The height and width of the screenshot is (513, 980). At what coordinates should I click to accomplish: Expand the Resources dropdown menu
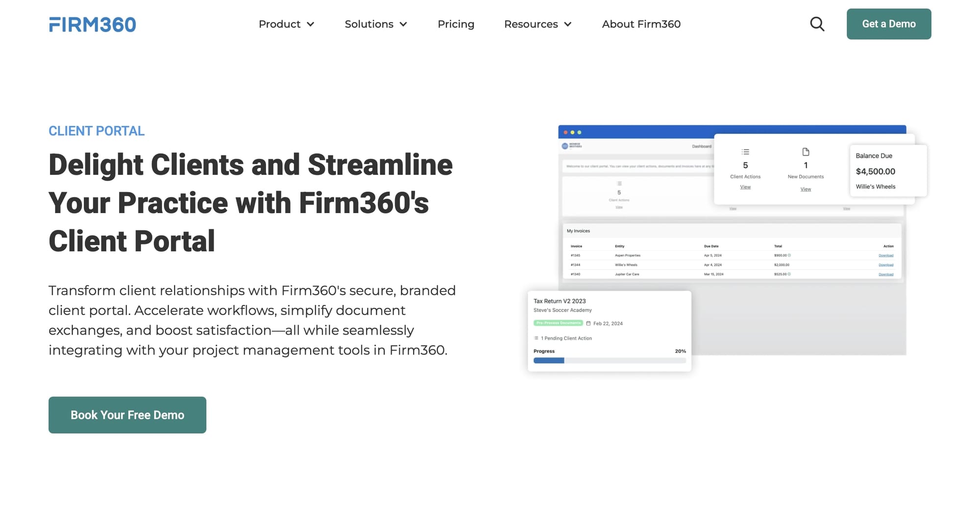coord(538,24)
